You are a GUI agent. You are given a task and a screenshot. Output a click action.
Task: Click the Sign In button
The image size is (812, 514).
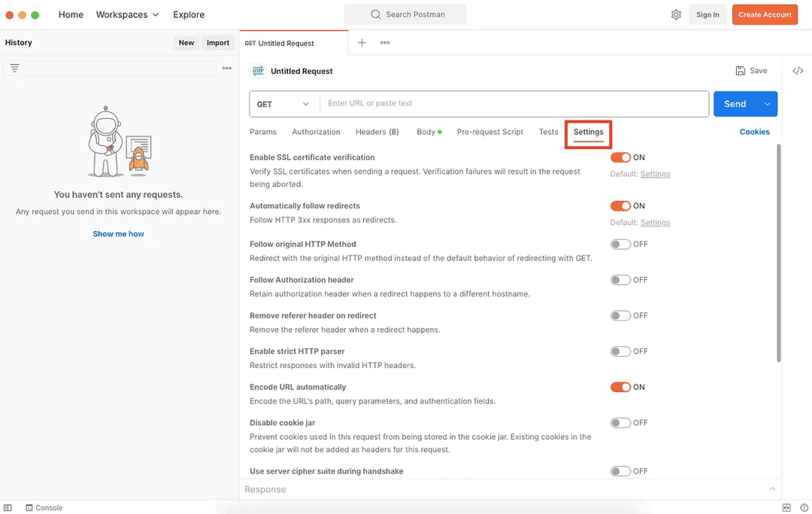pyautogui.click(x=707, y=14)
